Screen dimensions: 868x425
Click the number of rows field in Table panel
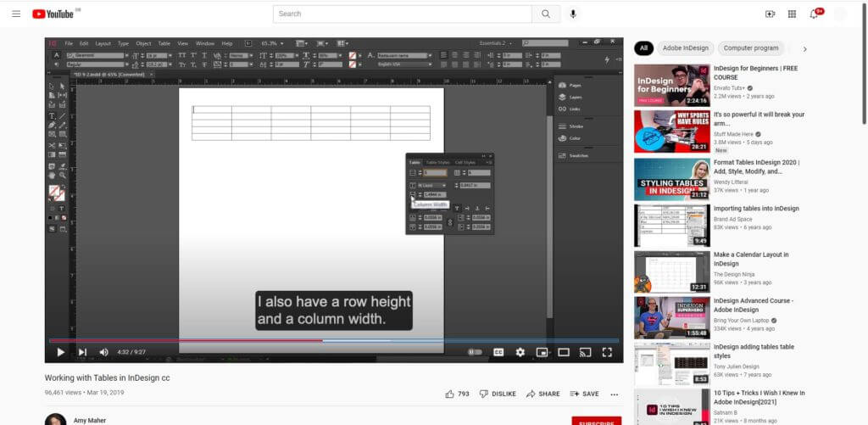[x=435, y=173]
